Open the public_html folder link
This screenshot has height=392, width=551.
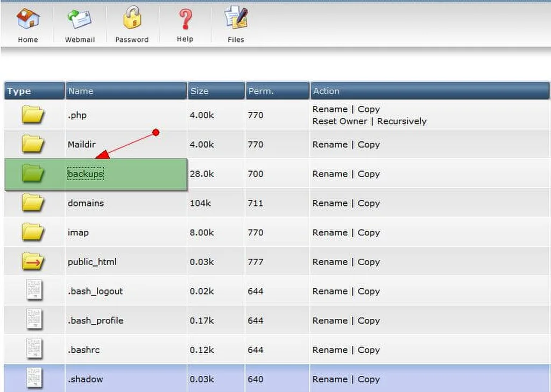click(x=92, y=262)
